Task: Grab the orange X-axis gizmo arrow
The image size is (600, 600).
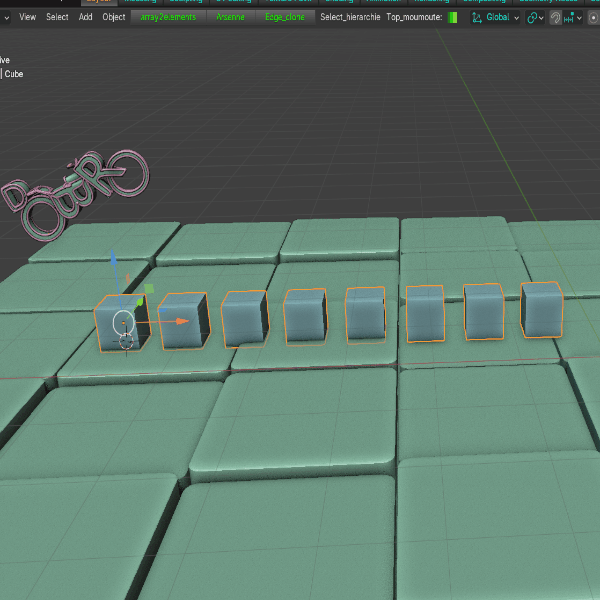Action: (x=181, y=321)
